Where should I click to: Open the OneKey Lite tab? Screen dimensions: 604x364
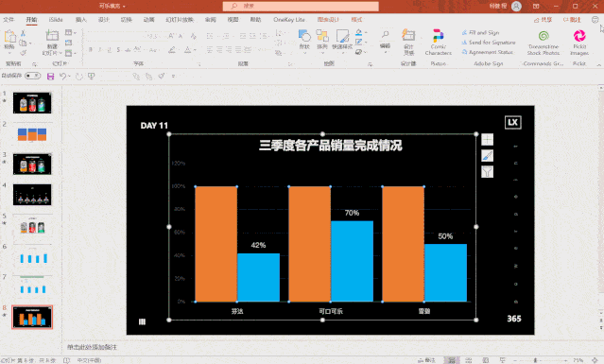pyautogui.click(x=289, y=19)
